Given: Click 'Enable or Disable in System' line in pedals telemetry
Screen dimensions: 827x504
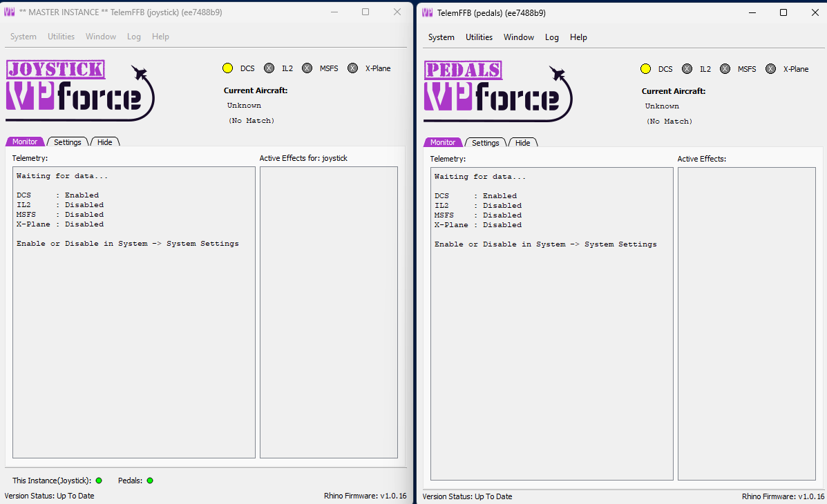Looking at the screenshot, I should click(545, 244).
